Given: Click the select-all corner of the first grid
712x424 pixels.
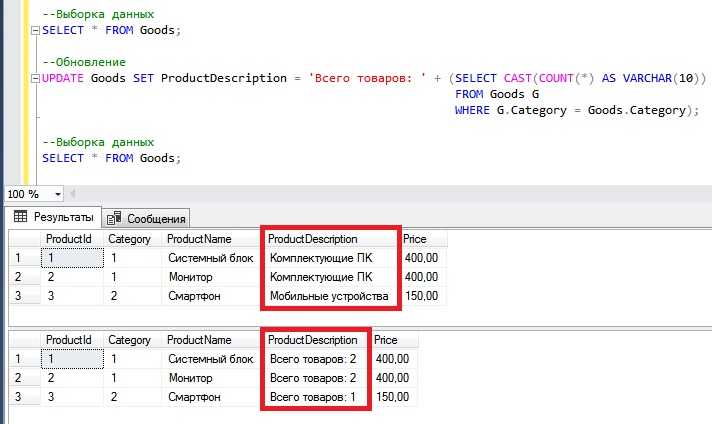Looking at the screenshot, I should click(x=16, y=239).
